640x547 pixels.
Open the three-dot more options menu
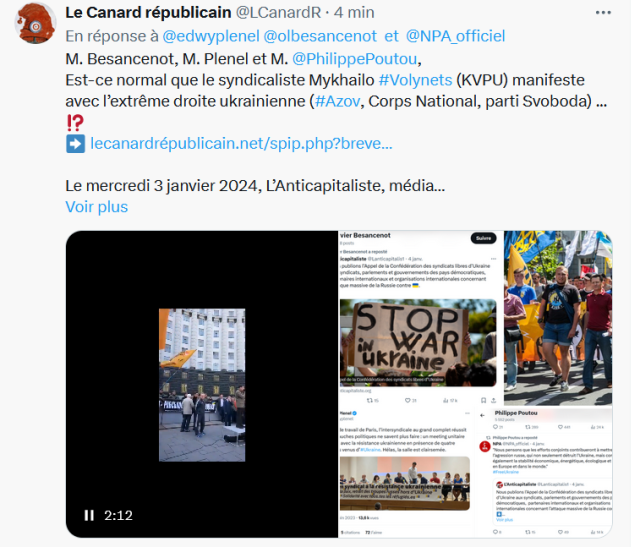click(603, 13)
